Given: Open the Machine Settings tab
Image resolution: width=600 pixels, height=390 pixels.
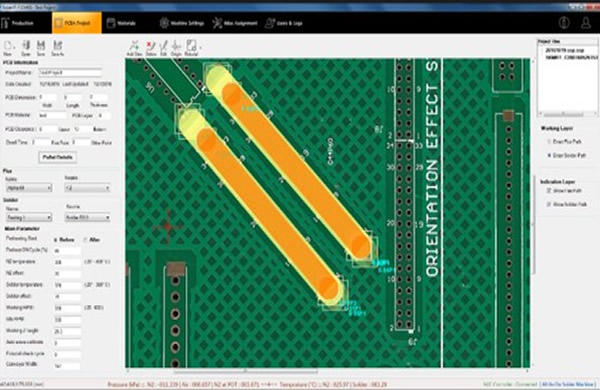Looking at the screenshot, I should click(x=182, y=23).
